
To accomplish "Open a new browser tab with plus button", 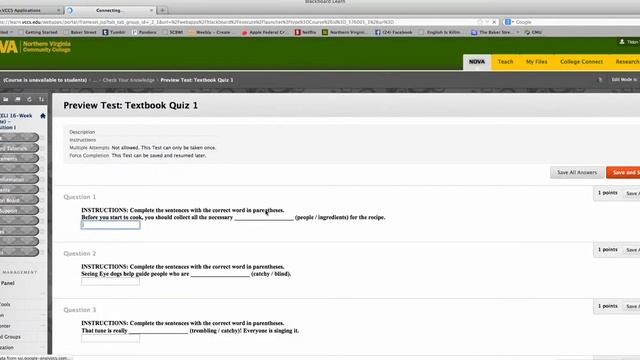I will [x=162, y=10].
